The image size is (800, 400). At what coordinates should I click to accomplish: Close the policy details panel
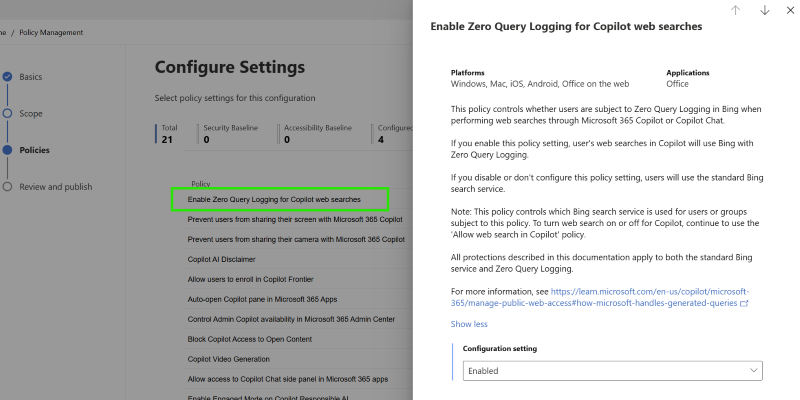(790, 10)
